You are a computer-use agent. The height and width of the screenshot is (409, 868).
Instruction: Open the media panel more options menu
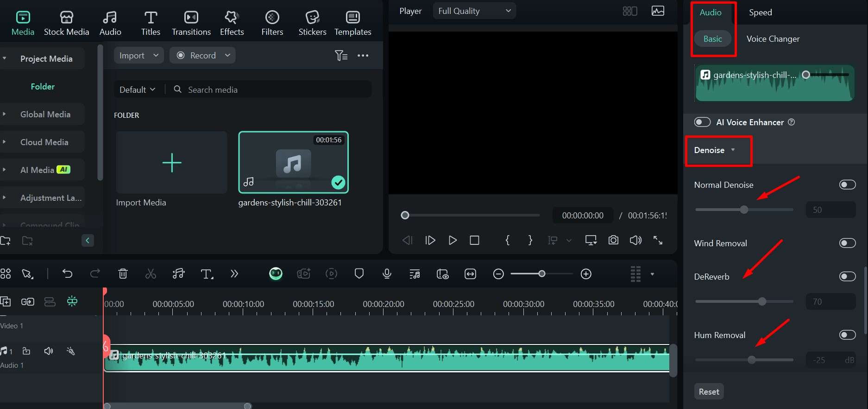pos(363,56)
